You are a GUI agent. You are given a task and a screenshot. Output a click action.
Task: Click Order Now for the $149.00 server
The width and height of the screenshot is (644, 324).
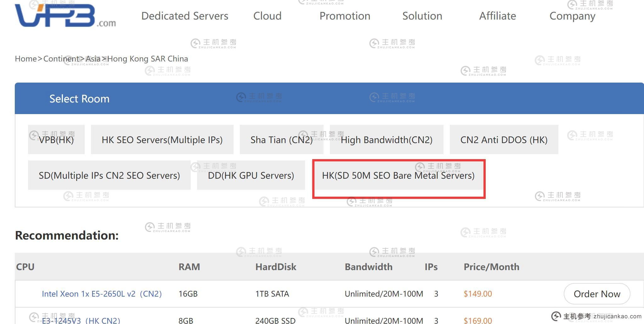(x=597, y=294)
